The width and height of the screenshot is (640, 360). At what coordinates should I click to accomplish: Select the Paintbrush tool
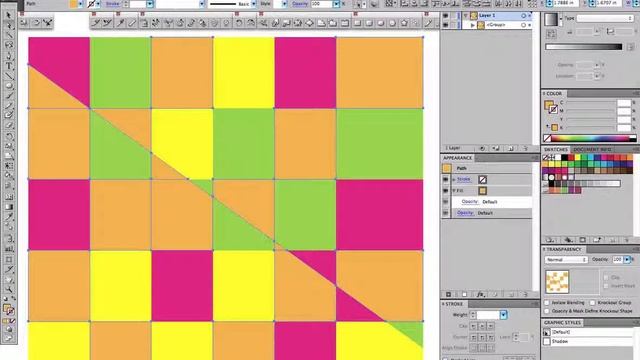[x=9, y=96]
